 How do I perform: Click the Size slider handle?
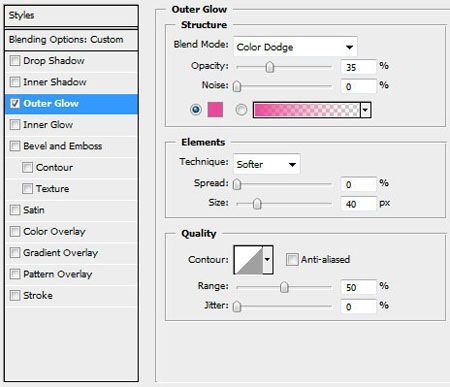pos(257,204)
